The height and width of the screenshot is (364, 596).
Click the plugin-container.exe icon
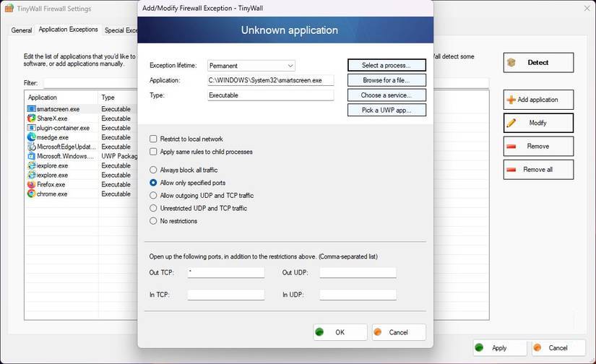click(x=31, y=128)
